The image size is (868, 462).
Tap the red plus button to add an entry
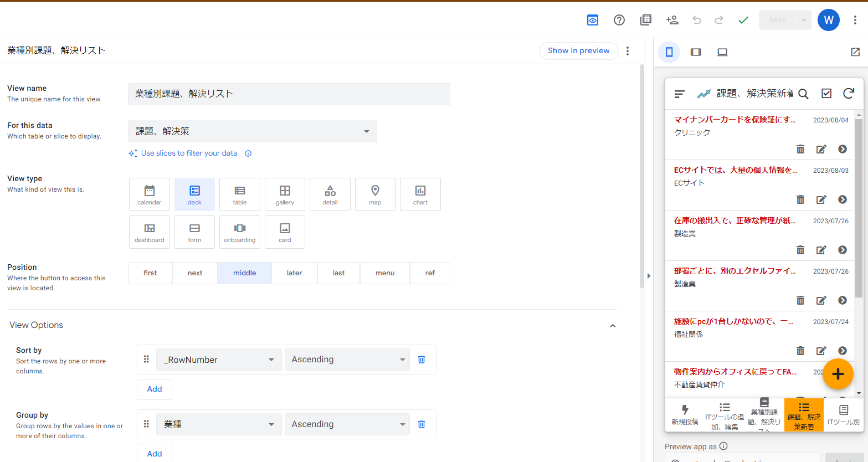click(x=838, y=374)
